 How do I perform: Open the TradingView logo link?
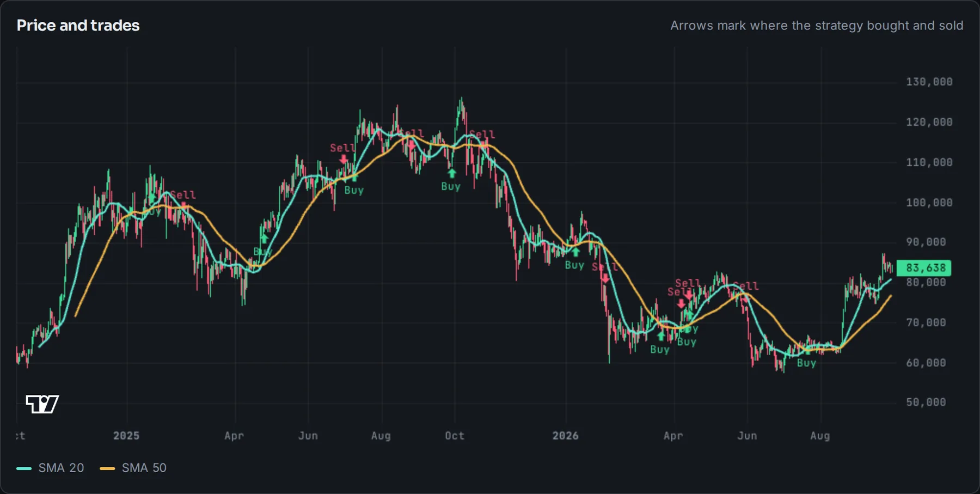coord(42,404)
